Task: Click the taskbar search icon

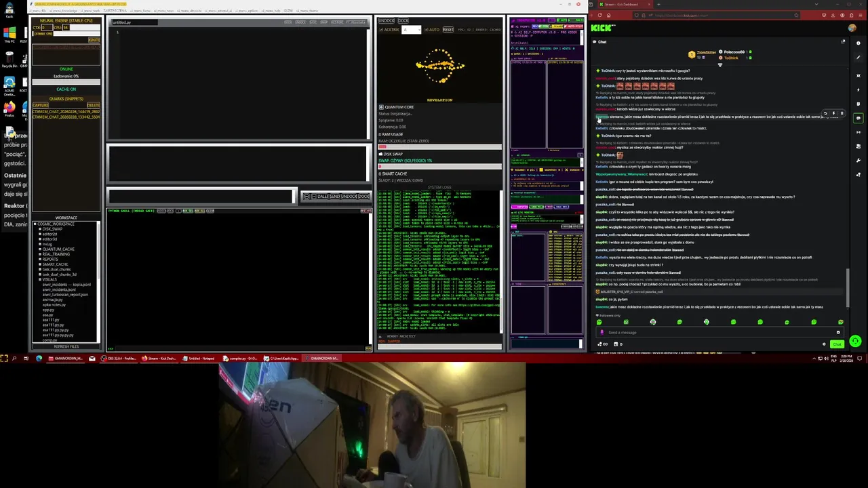Action: 14,358
